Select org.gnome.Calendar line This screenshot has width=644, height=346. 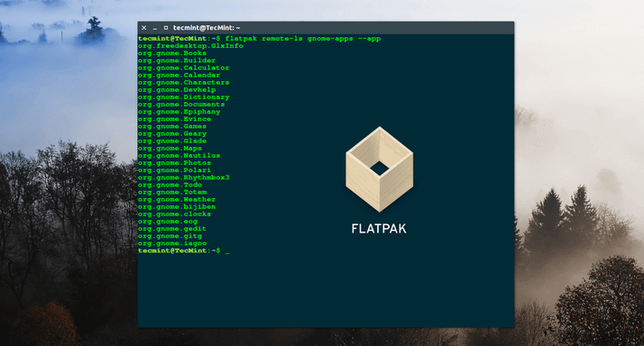coord(179,76)
